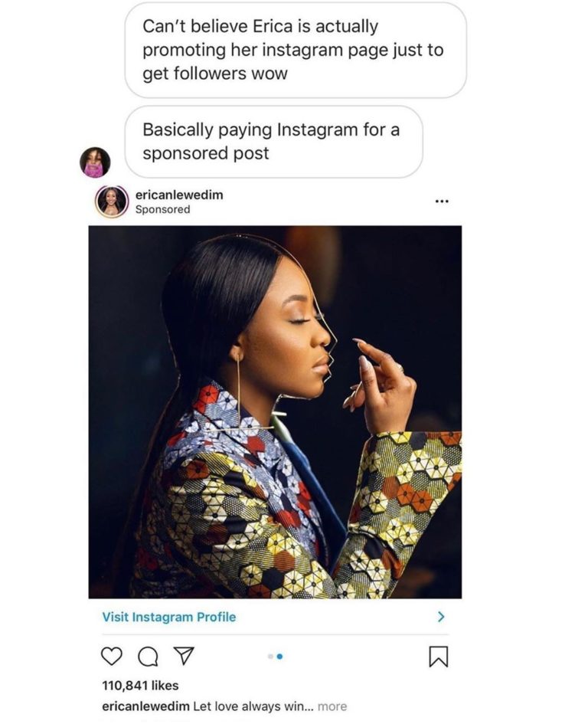Save the post with the bookmark icon
This screenshot has width=588, height=724.
point(438,657)
